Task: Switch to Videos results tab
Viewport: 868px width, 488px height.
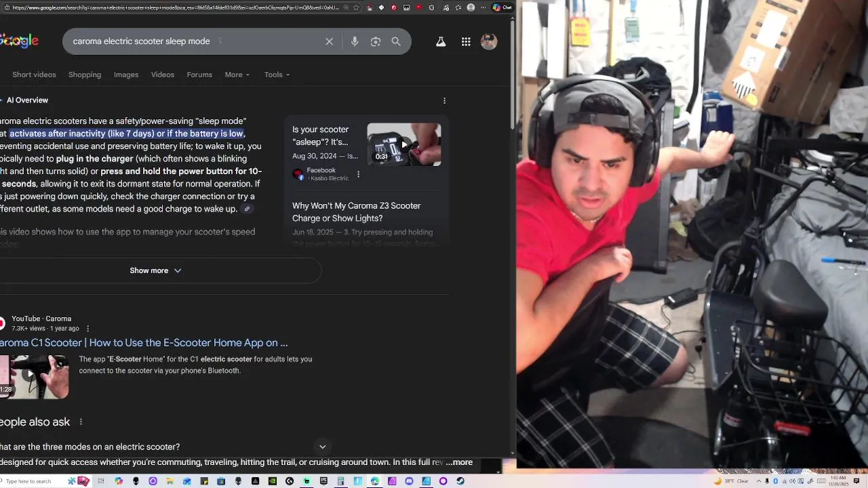Action: point(163,75)
